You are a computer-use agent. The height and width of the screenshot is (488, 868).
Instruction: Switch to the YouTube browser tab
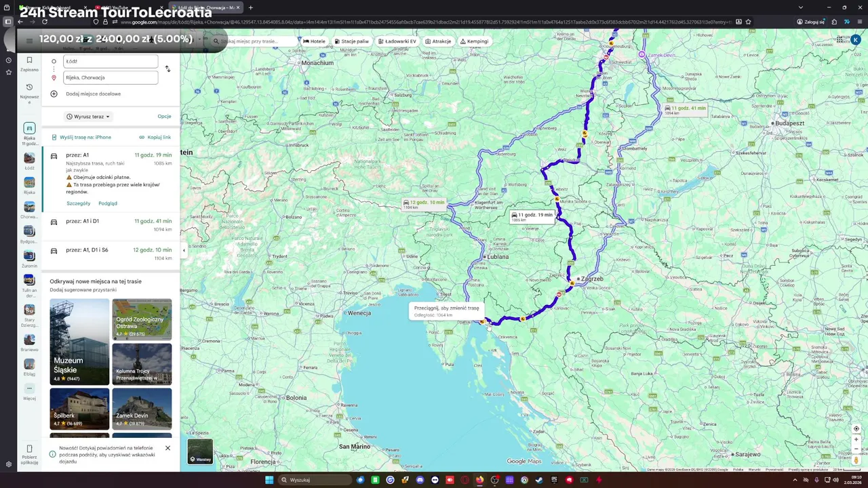(x=127, y=7)
